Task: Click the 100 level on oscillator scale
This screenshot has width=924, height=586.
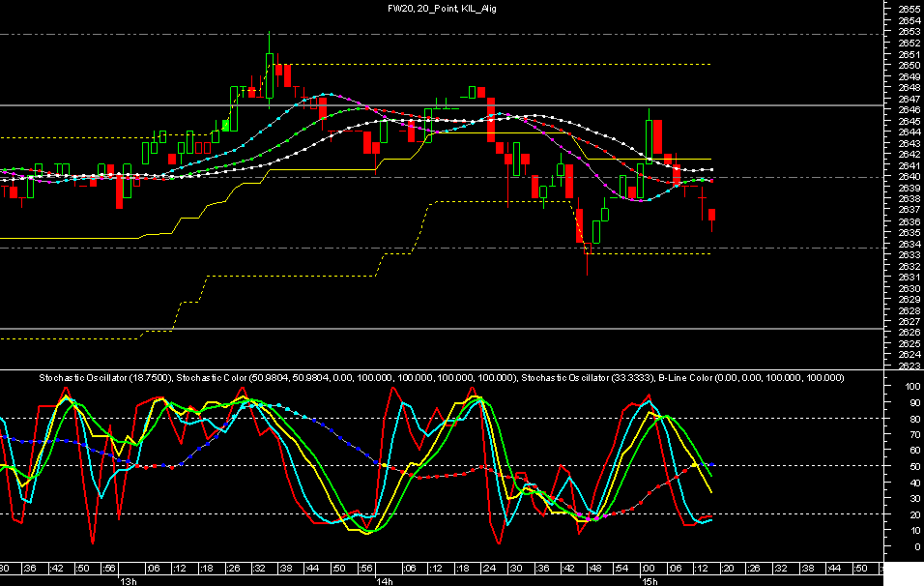Action: coord(912,387)
